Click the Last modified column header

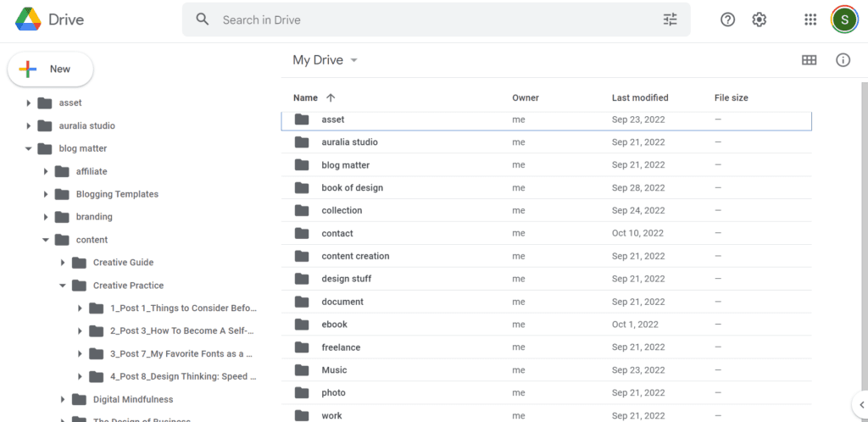pos(640,98)
